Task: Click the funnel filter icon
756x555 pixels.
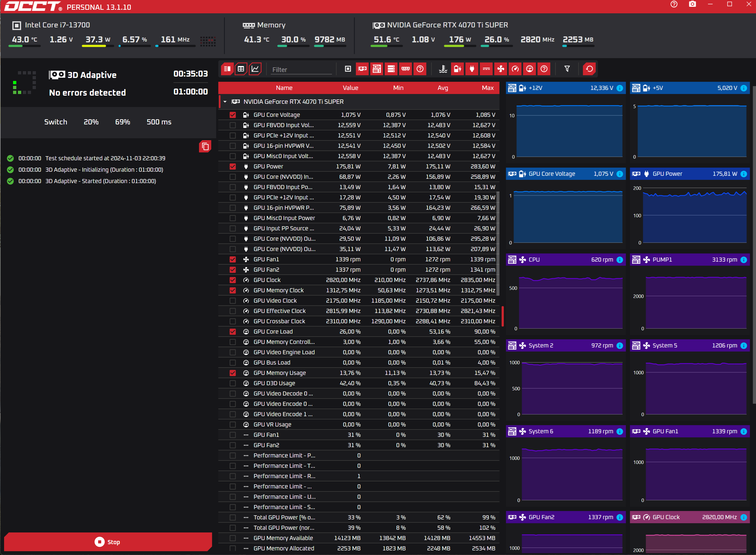Action: click(x=567, y=69)
